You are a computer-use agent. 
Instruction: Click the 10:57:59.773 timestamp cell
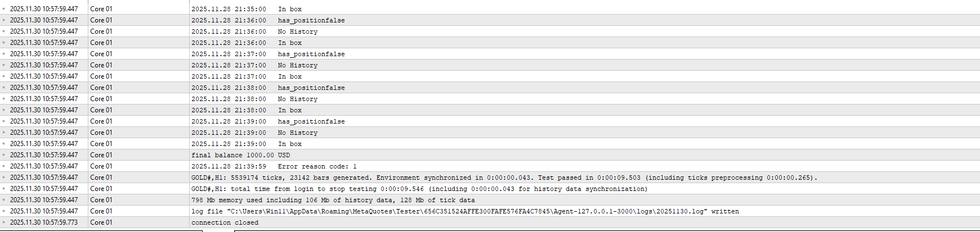(x=44, y=222)
